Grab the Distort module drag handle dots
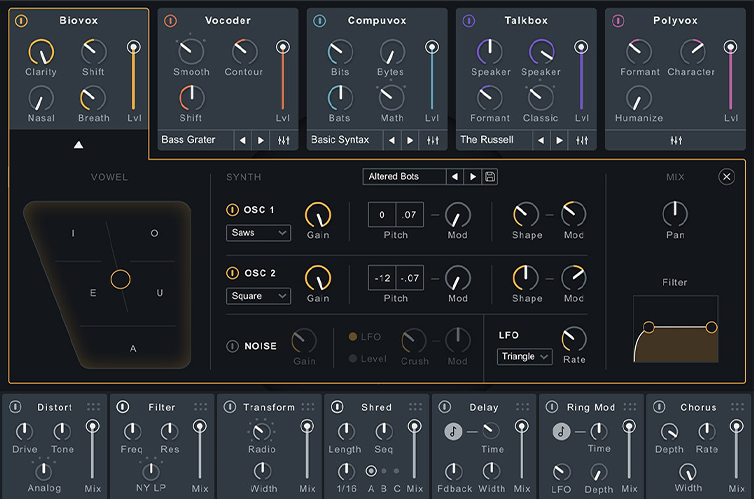Image resolution: width=754 pixels, height=499 pixels. (93, 407)
